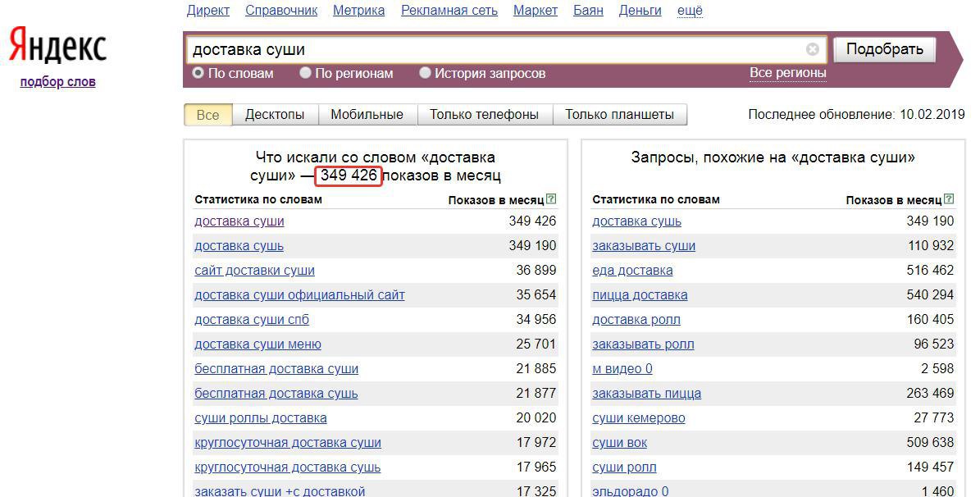Switch to the 'Десктопы' tab
The image size is (980, 497).
click(x=275, y=115)
